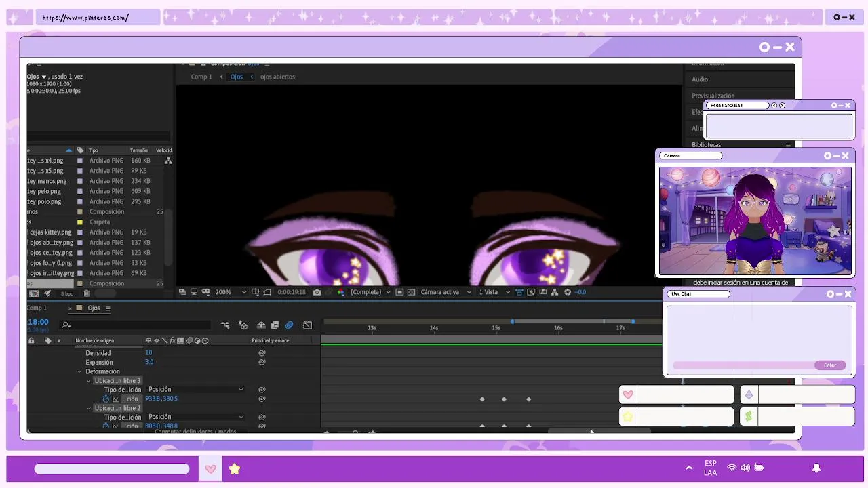Image resolution: width=868 pixels, height=488 pixels.
Task: Click the pink heart icon on taskbar
Action: (x=210, y=469)
